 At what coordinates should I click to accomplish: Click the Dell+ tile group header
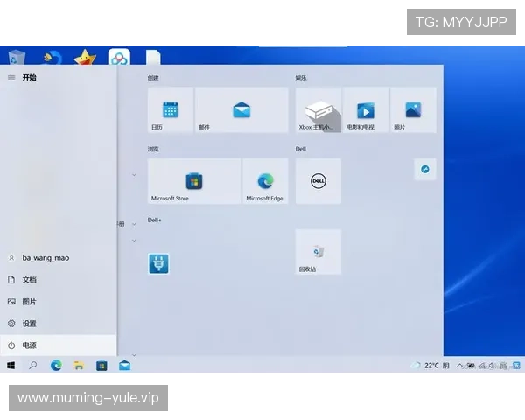click(x=154, y=220)
